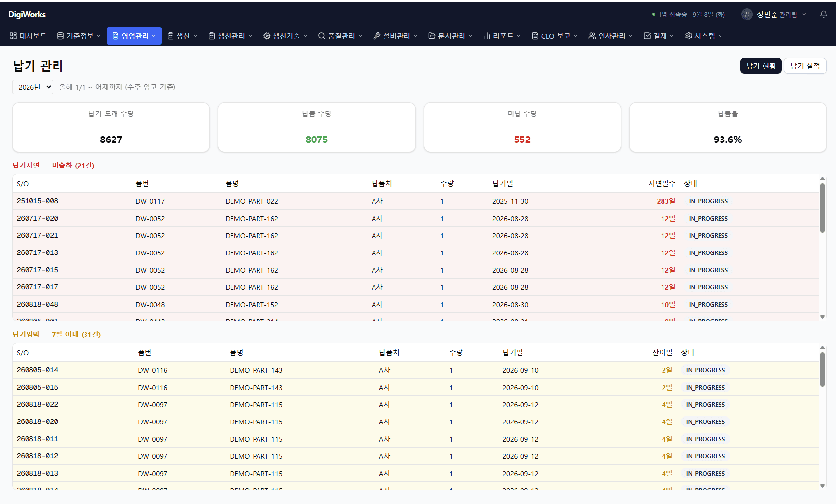Click the 품질관리 magnifier icon
836x504 pixels.
322,36
